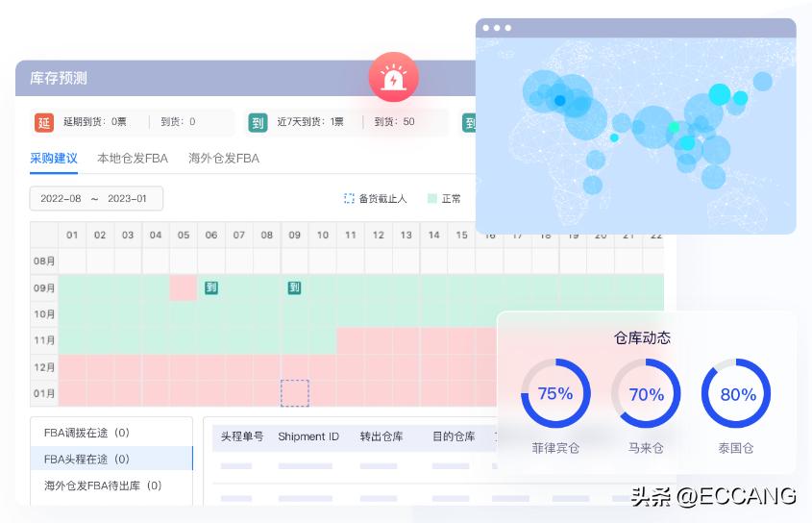Click the dashed cell in the 01月 row
Viewport: 812px width, 523px height.
[295, 393]
